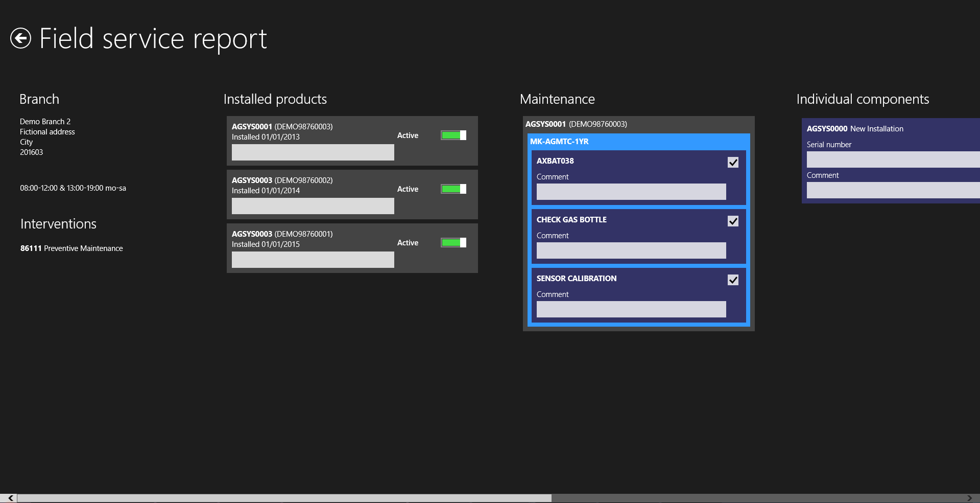Click the horizontal scrollbar thumb
The height and width of the screenshot is (503, 980).
[284, 498]
